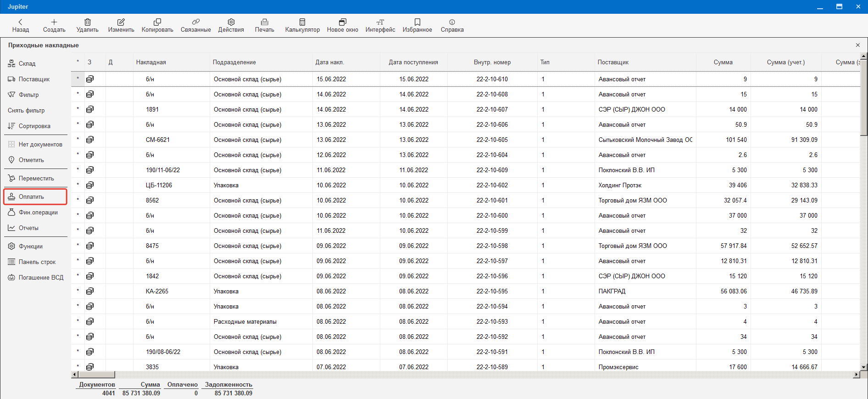Click supplier Промэксервис
This screenshot has width=868, height=399.
click(x=618, y=367)
